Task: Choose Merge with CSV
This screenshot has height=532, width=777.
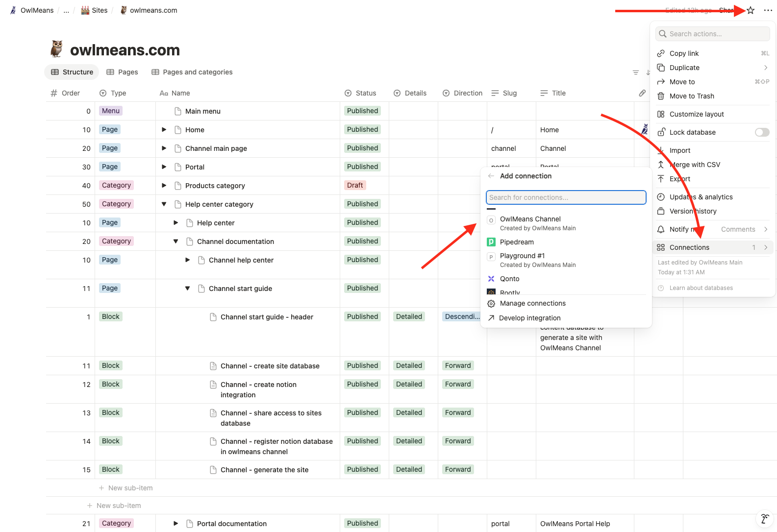Action: (x=713, y=165)
